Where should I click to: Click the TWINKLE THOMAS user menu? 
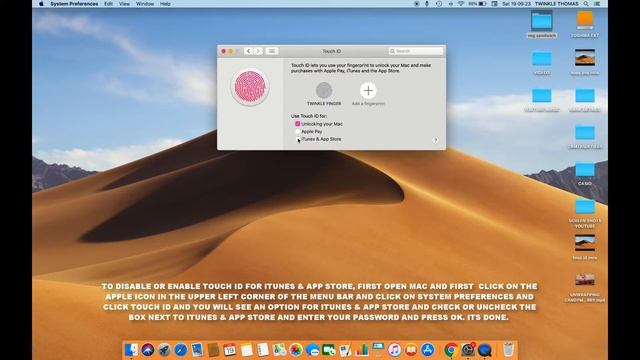556,4
